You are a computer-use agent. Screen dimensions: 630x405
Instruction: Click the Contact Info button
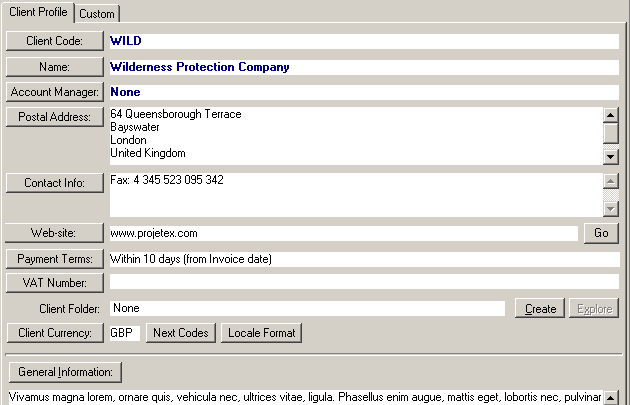pos(54,183)
